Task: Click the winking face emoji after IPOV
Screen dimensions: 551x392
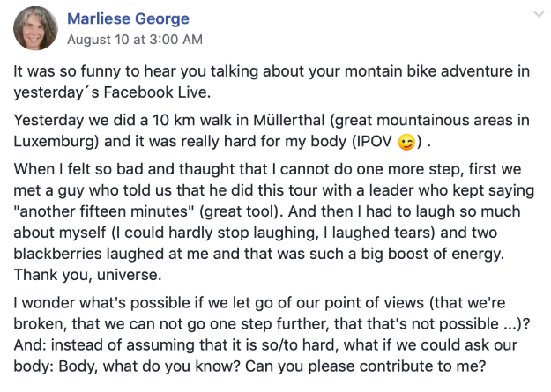Action: click(406, 142)
